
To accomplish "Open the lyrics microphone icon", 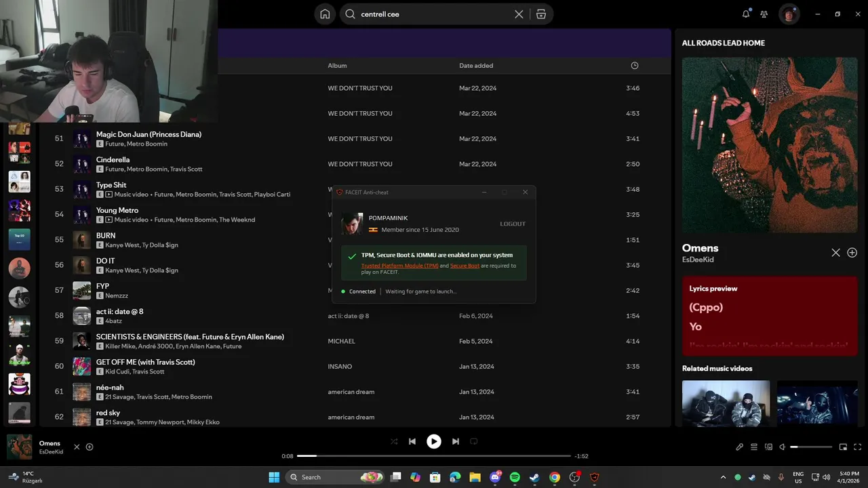I will tap(740, 447).
